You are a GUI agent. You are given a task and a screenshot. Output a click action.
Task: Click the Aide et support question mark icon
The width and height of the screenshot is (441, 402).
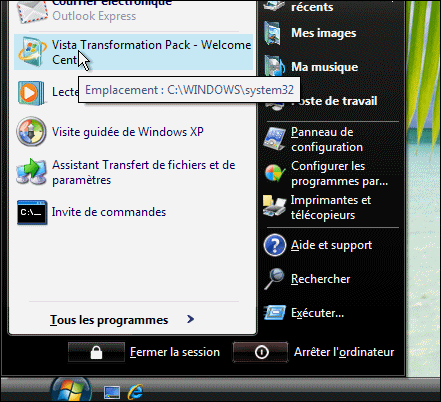click(x=275, y=245)
